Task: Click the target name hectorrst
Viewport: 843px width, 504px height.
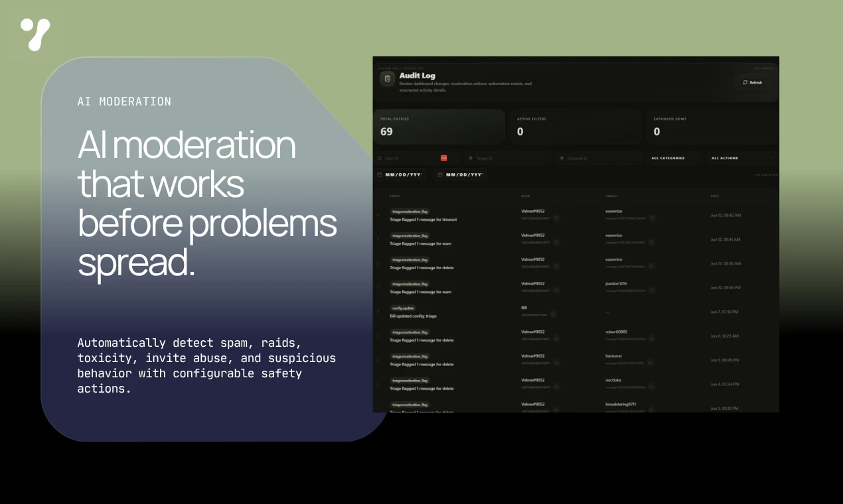Action: coord(613,356)
